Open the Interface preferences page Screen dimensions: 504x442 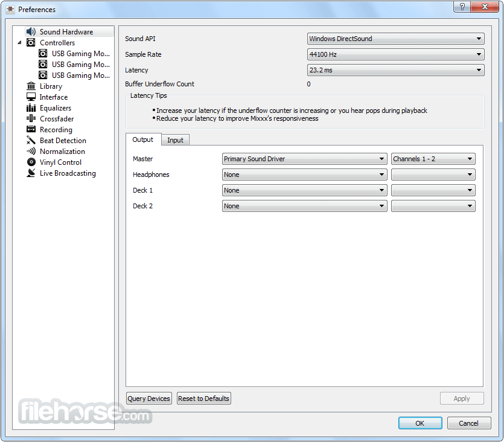coord(54,97)
